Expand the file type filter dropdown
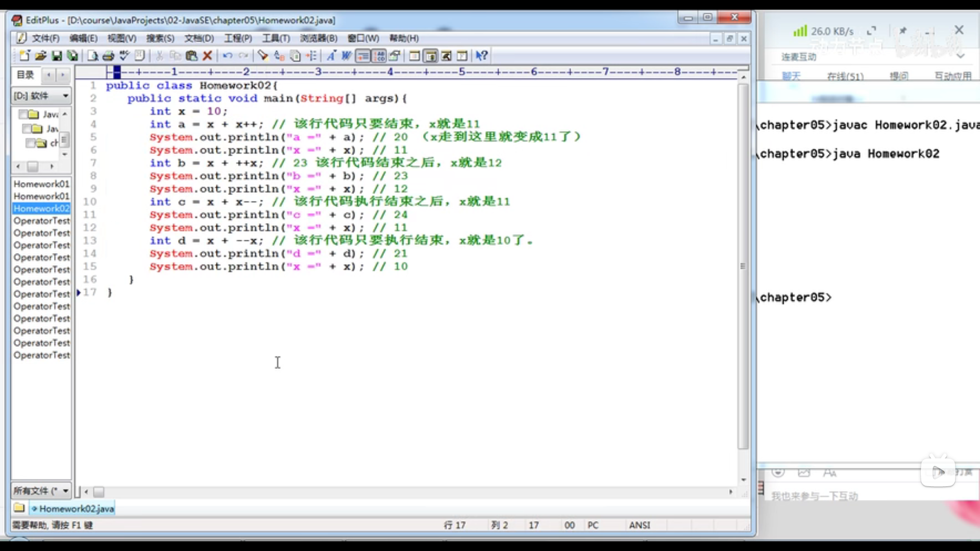The width and height of the screenshot is (980, 551). click(x=65, y=491)
